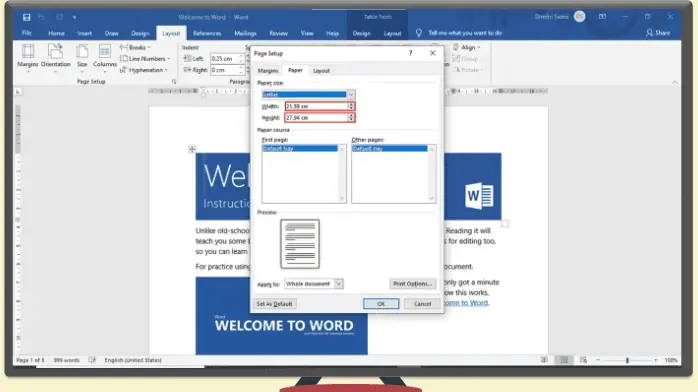Click the user account avatar
The height and width of the screenshot is (392, 698).
pos(580,16)
